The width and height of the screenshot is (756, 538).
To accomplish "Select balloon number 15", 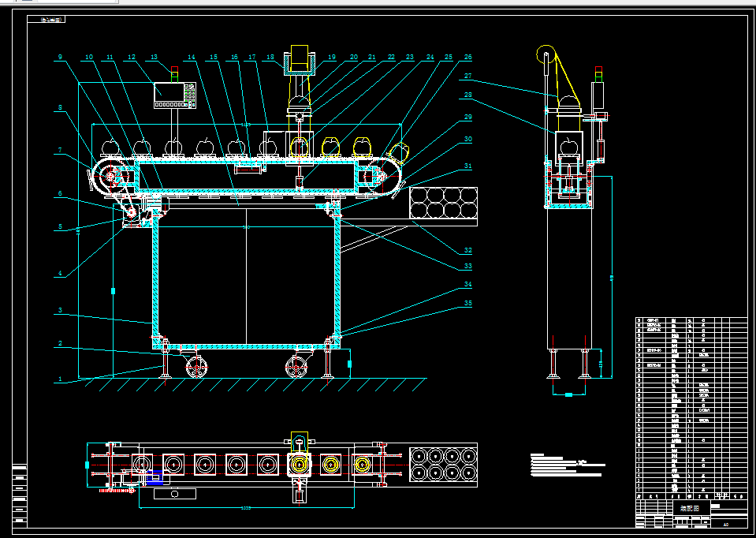I will tap(214, 57).
